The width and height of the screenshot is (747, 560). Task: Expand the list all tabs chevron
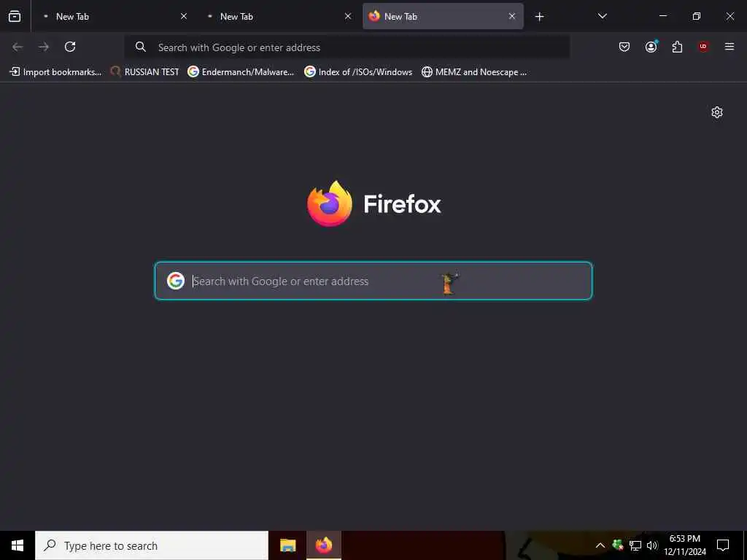(602, 16)
